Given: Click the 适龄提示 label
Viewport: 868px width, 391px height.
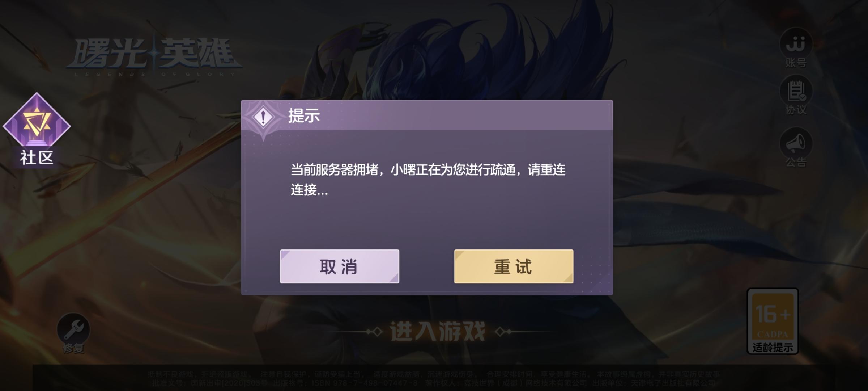Looking at the screenshot, I should pyautogui.click(x=773, y=348).
